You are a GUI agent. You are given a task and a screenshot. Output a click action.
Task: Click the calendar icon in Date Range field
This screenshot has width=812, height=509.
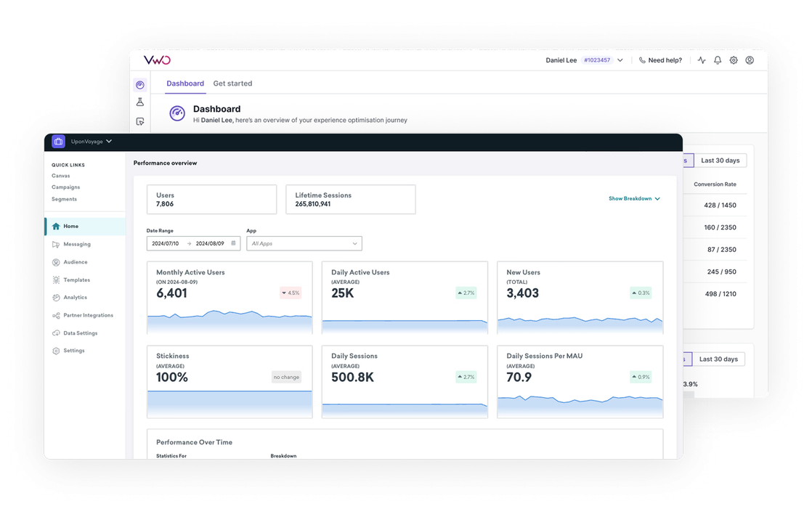tap(233, 244)
